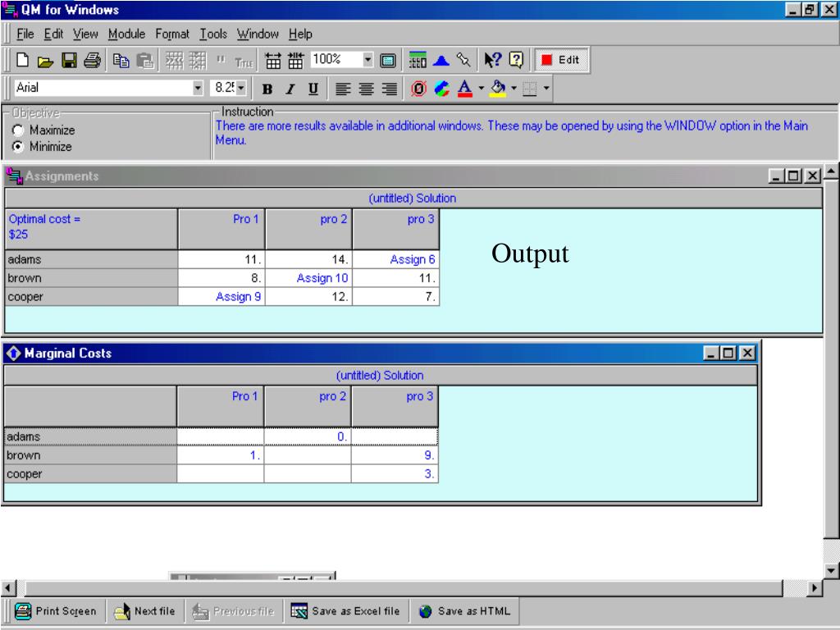
Task: Click Save as Excel file button
Action: point(345,611)
